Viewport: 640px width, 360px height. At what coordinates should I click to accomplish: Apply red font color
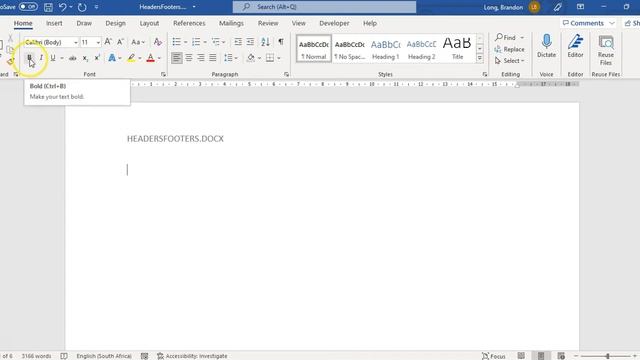pyautogui.click(x=151, y=58)
